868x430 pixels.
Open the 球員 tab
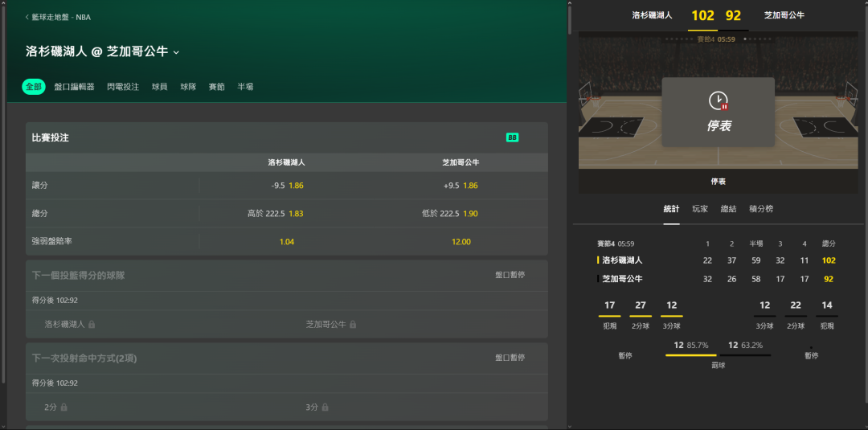tap(159, 87)
